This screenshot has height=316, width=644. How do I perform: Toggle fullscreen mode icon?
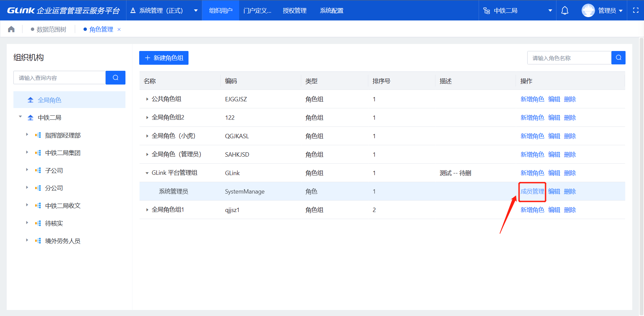(x=636, y=10)
